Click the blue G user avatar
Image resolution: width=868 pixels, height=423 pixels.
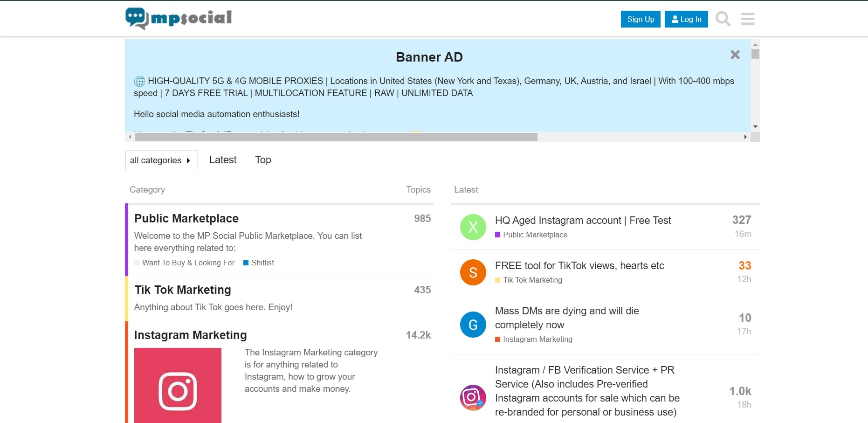(x=473, y=325)
